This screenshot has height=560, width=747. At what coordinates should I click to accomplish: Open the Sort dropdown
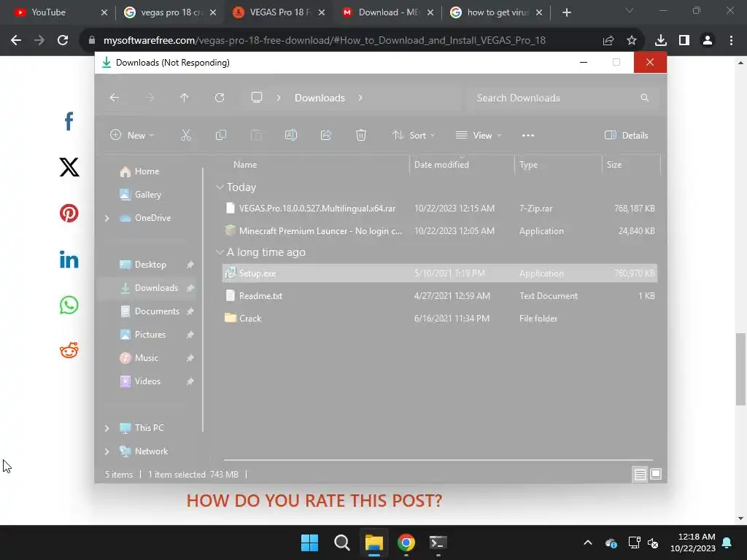pos(414,135)
